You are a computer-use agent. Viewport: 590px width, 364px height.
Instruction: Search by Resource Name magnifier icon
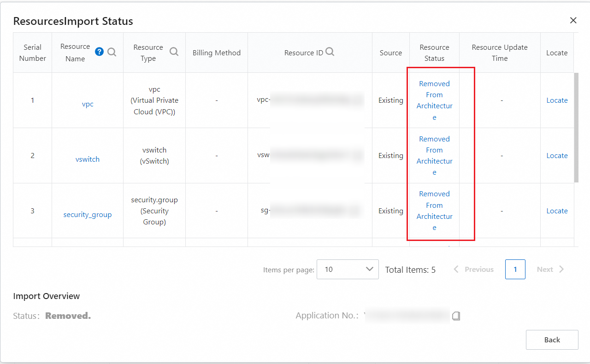112,52
